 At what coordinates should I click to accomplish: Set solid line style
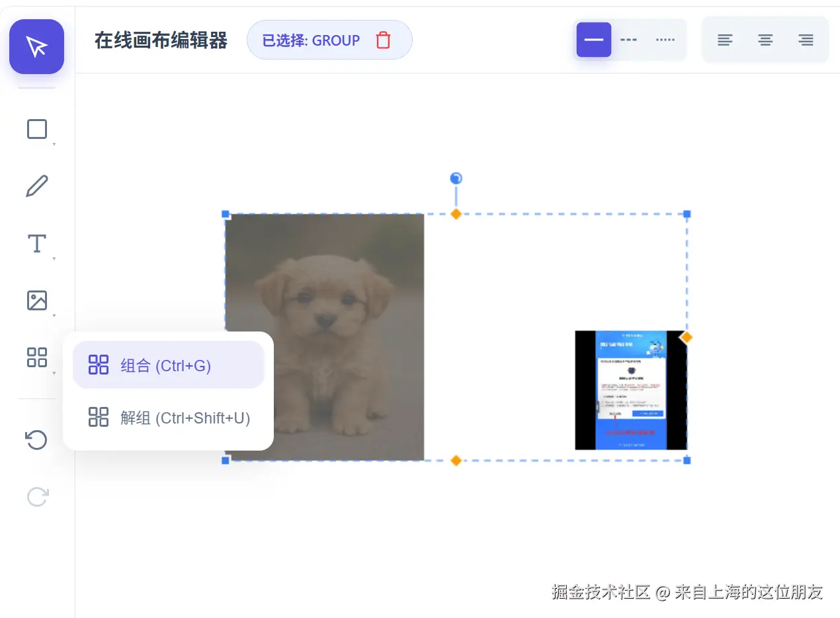tap(594, 40)
